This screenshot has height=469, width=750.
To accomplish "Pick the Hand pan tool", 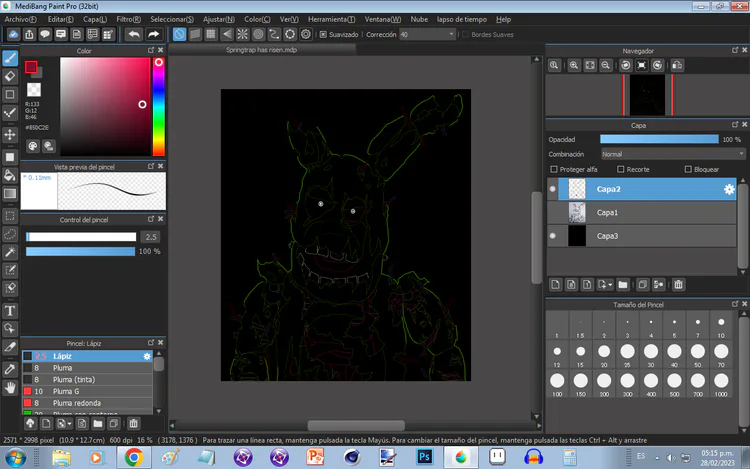I will (10, 387).
